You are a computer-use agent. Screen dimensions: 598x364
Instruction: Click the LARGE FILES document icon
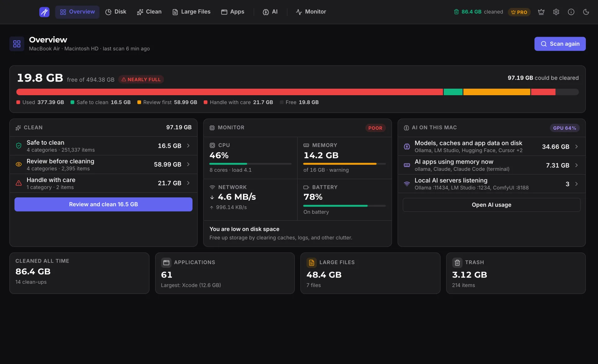click(x=311, y=263)
